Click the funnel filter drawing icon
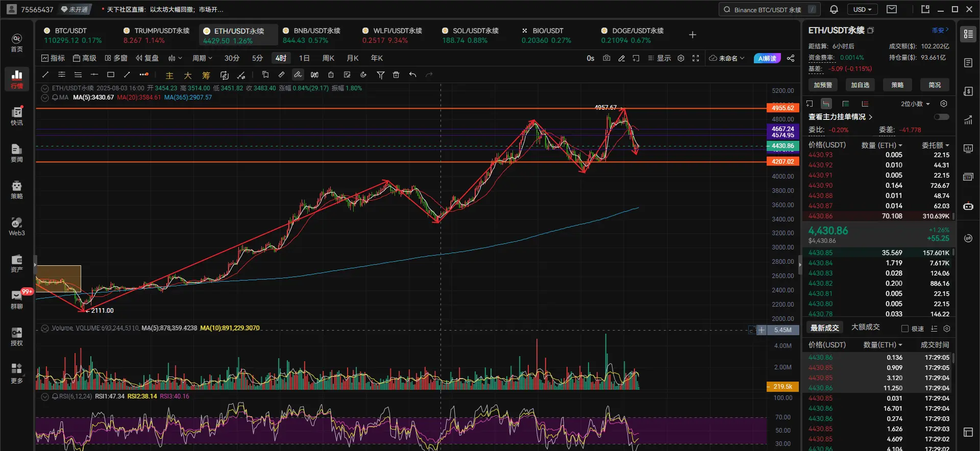 tap(380, 74)
